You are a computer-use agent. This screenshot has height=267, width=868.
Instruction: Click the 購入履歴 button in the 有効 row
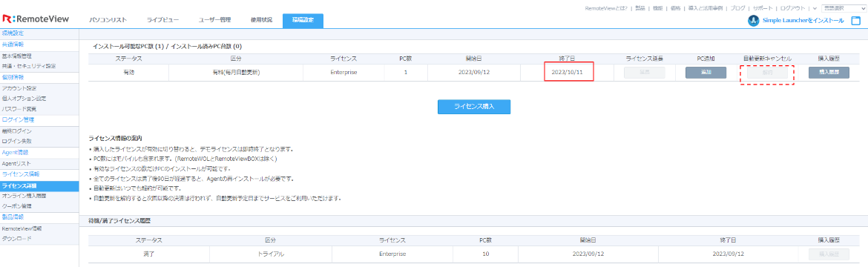click(829, 73)
